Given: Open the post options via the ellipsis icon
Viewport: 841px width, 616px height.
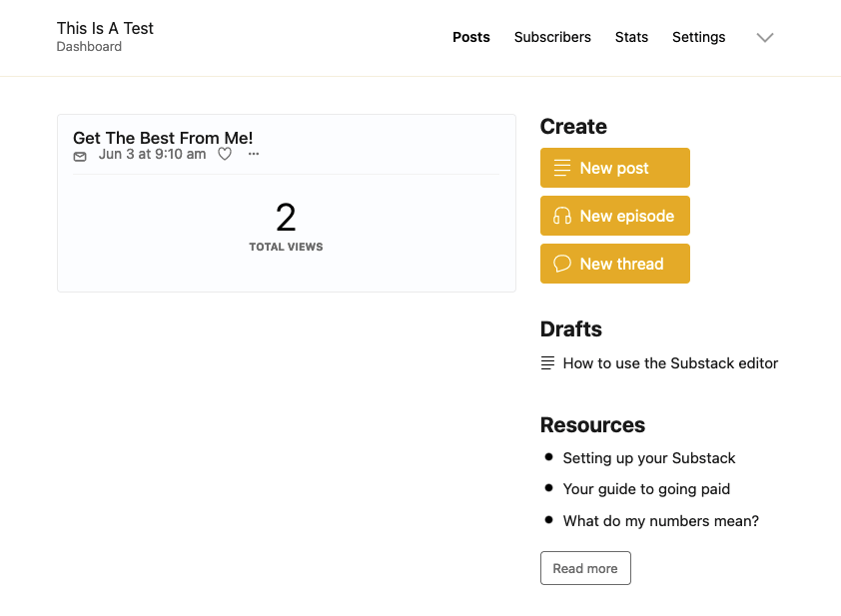Looking at the screenshot, I should [x=253, y=154].
